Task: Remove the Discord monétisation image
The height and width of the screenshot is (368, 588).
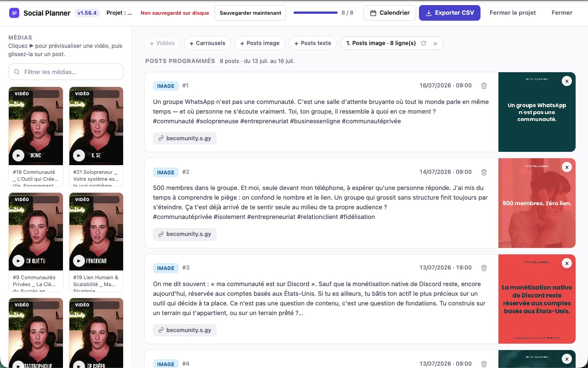Action: point(567,263)
